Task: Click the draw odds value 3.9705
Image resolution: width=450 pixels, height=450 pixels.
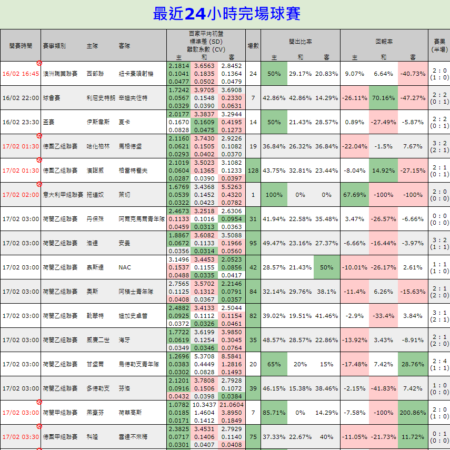Action: (x=204, y=90)
